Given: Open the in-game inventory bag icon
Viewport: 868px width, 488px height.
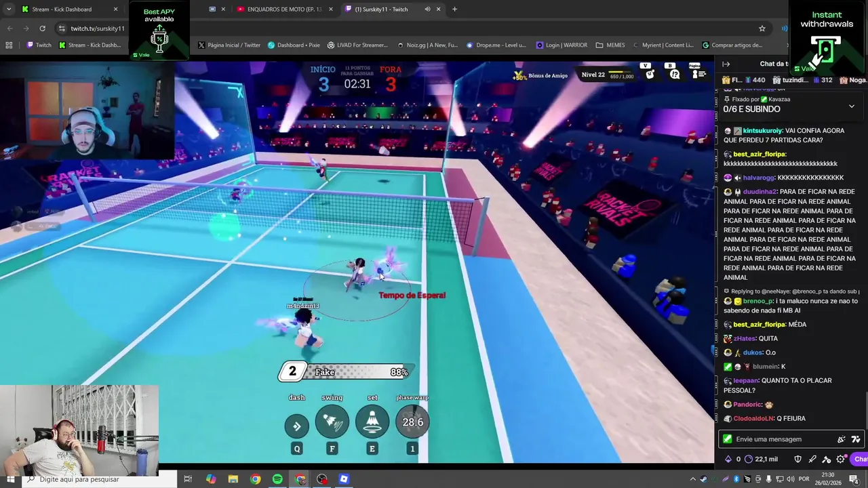Looking at the screenshot, I should [x=650, y=74].
